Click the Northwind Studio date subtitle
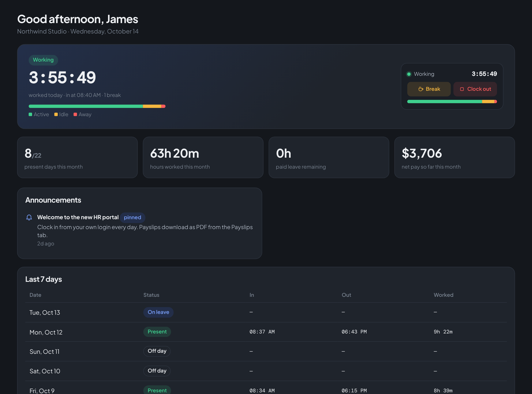Screen dimensions: 532x394 [78, 31]
